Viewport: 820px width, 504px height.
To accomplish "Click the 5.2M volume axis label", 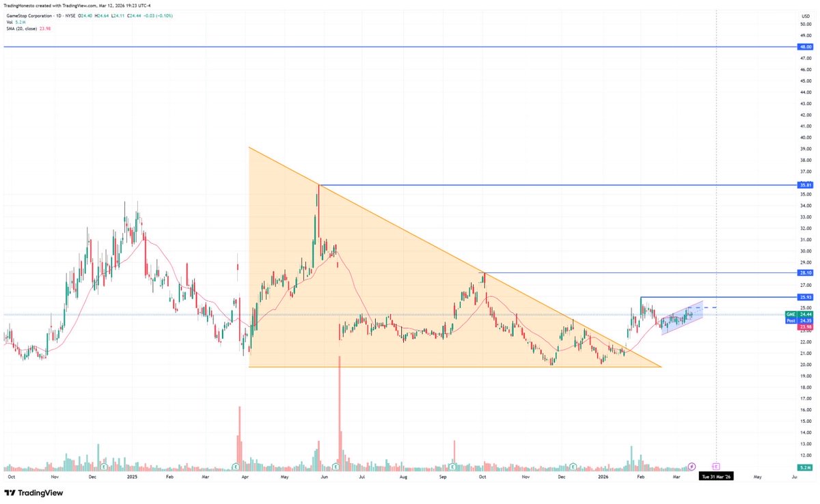I will (804, 467).
